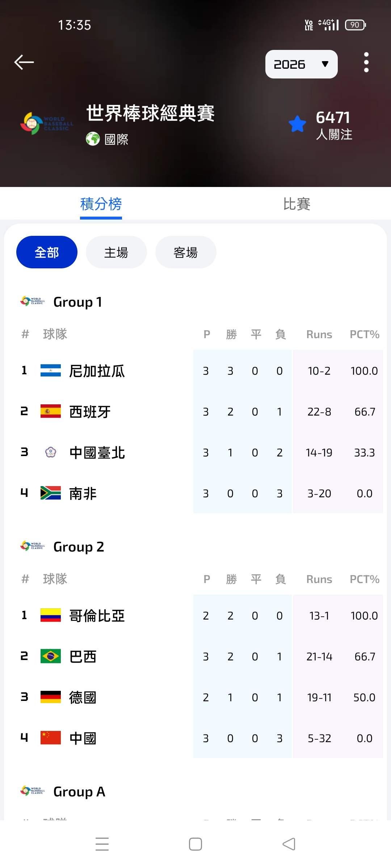Tap the World Baseball Classic logo
Image resolution: width=391 pixels, height=868 pixels.
47,123
